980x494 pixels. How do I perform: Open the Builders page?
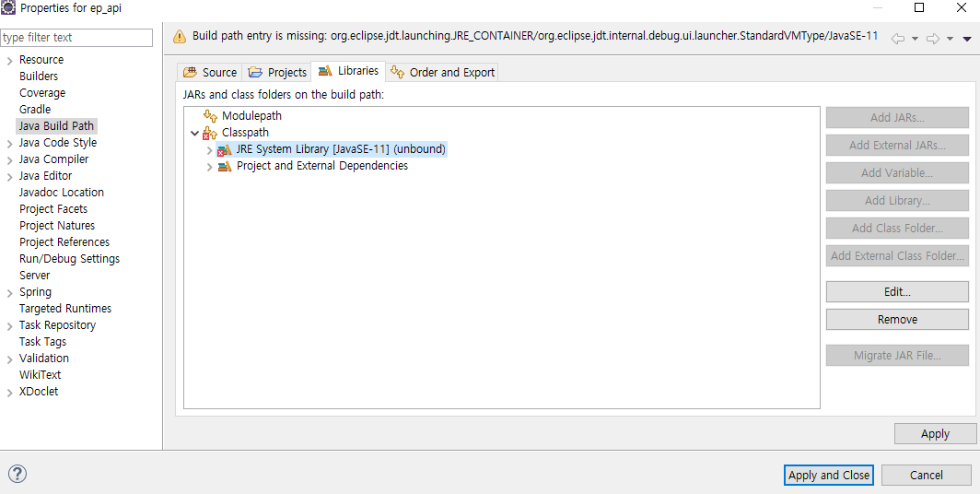(39, 76)
